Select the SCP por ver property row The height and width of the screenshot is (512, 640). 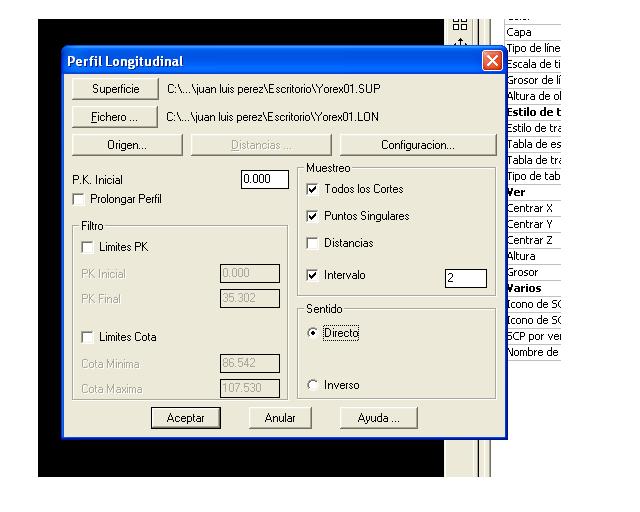(x=533, y=336)
